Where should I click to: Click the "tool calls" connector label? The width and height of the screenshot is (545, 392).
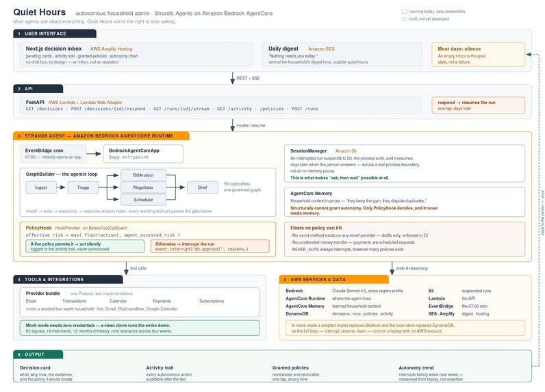click(138, 268)
